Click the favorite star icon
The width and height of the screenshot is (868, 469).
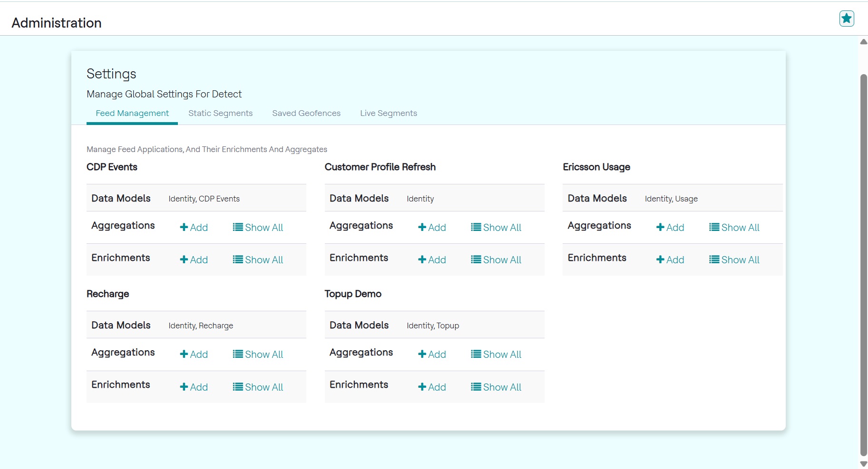[x=847, y=19]
